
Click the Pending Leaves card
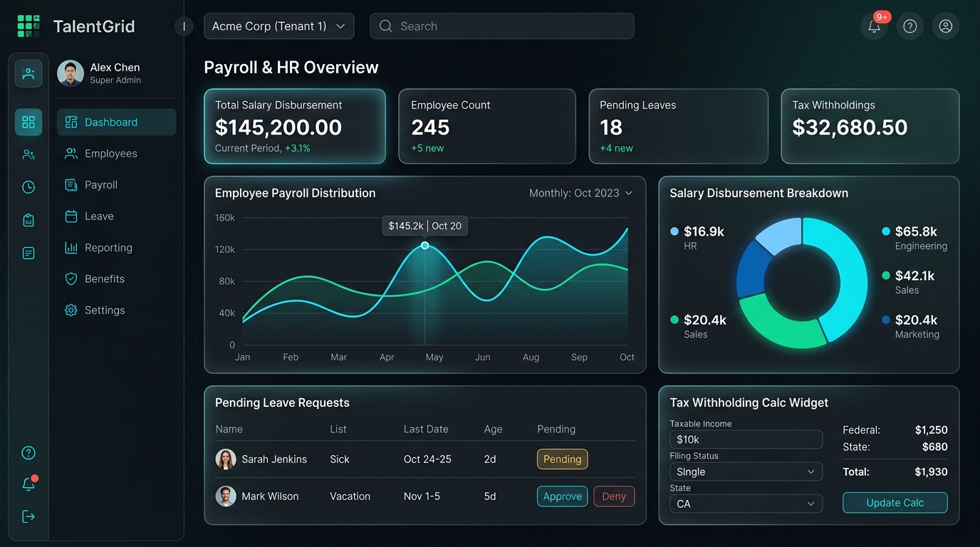click(679, 126)
